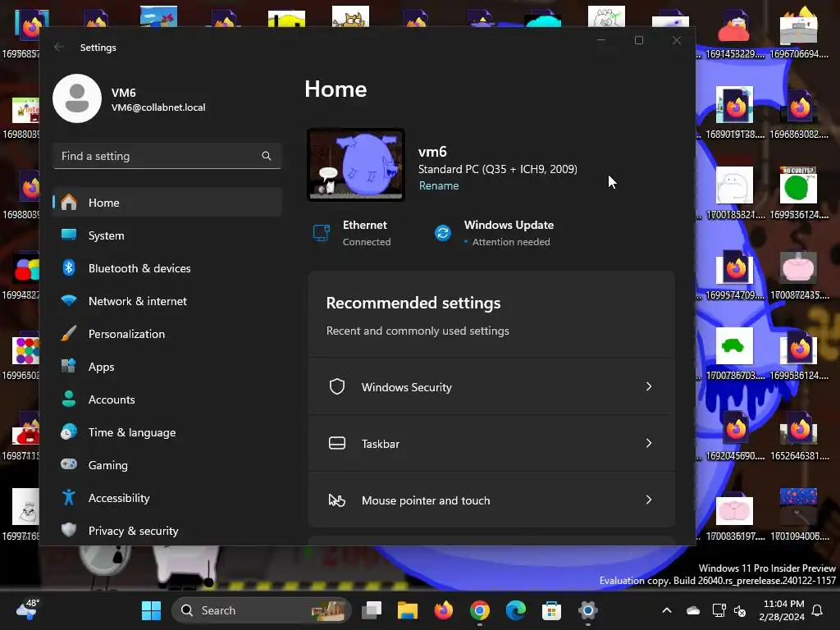Expand the Windows Security chevron

pyautogui.click(x=649, y=387)
